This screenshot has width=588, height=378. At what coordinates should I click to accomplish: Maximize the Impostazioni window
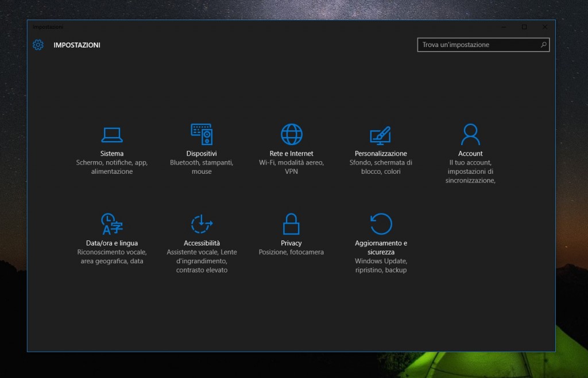[x=524, y=27]
